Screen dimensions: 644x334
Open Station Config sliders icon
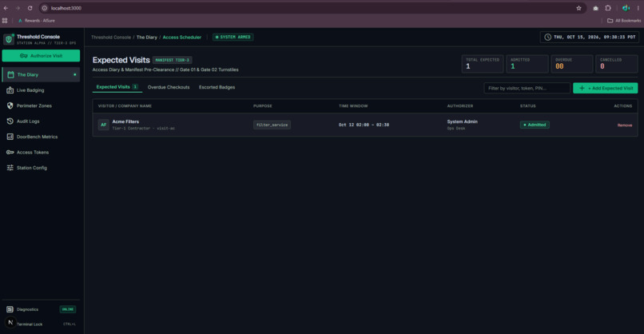point(10,168)
